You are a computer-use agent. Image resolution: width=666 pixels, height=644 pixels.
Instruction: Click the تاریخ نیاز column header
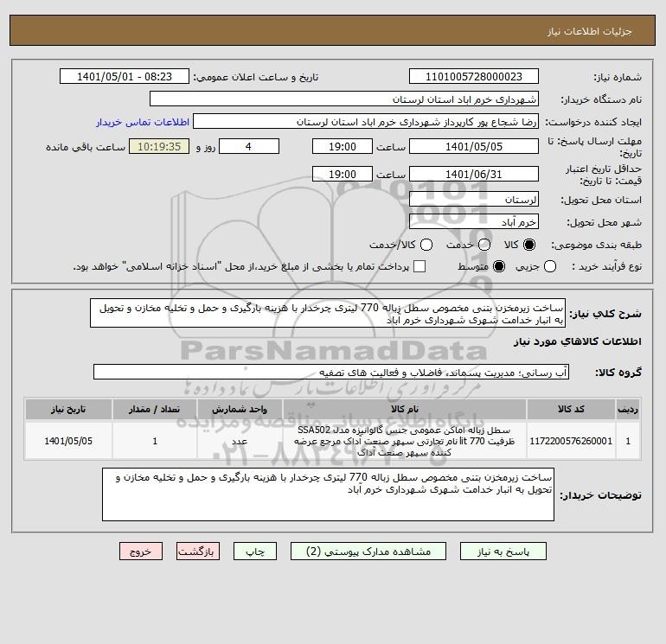pos(68,409)
